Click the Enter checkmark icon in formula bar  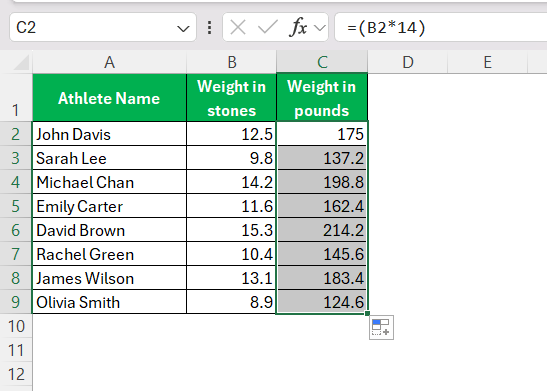click(268, 27)
